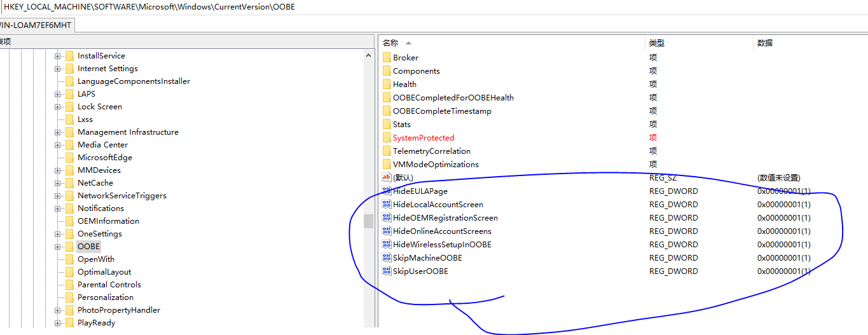
Task: Click the SkipMachineOOBE DWORD icon
Action: [x=387, y=258]
